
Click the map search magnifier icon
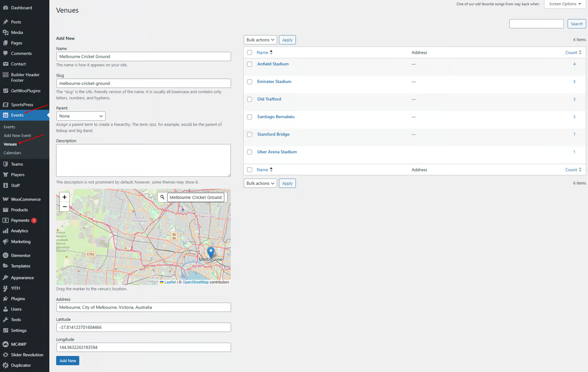pyautogui.click(x=162, y=197)
